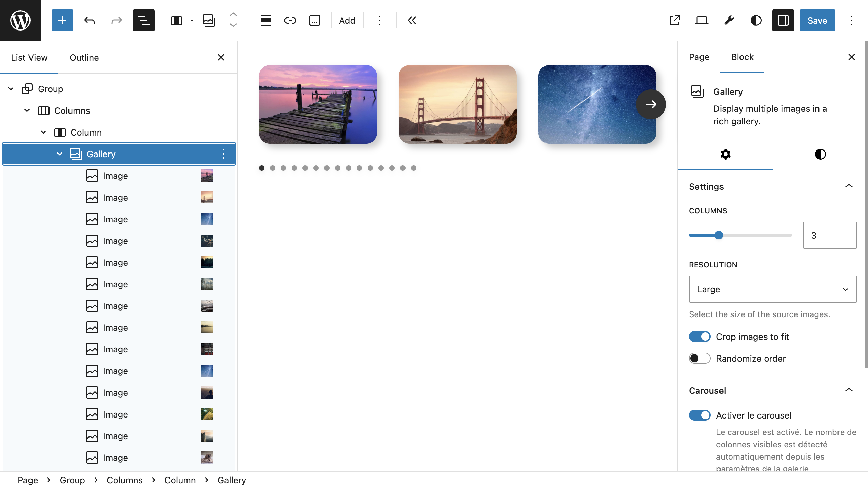Image resolution: width=868 pixels, height=488 pixels.
Task: Collapse the Gallery item in List View
Action: pos(60,154)
